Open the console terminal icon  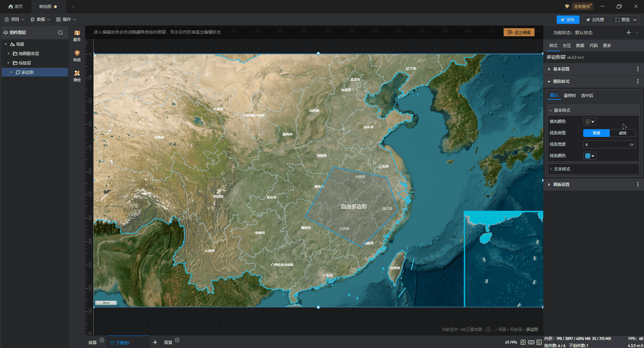click(539, 342)
